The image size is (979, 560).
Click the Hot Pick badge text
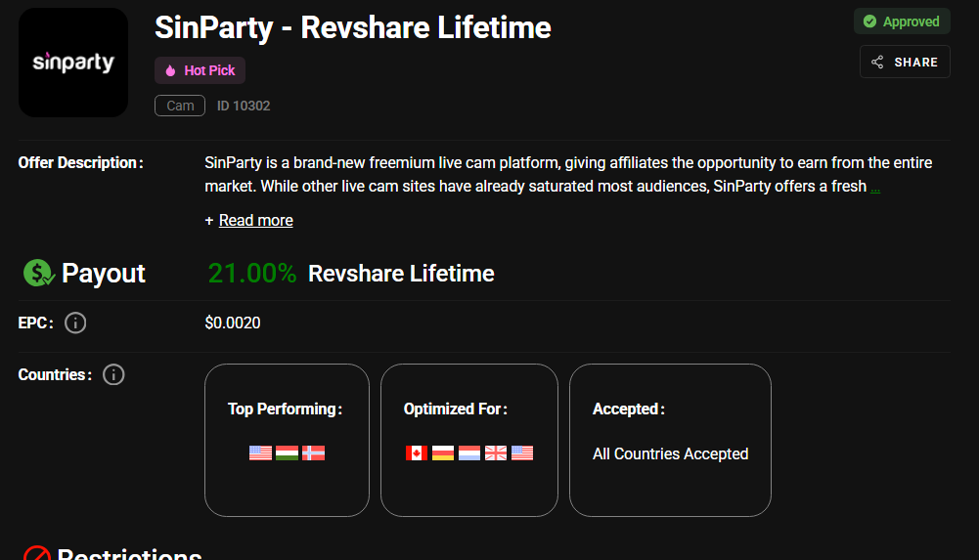[x=209, y=70]
